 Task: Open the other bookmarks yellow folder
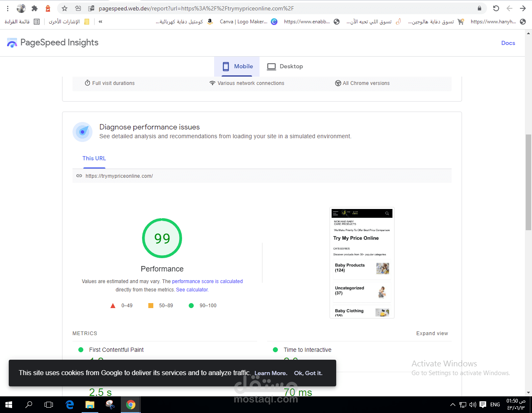point(87,22)
